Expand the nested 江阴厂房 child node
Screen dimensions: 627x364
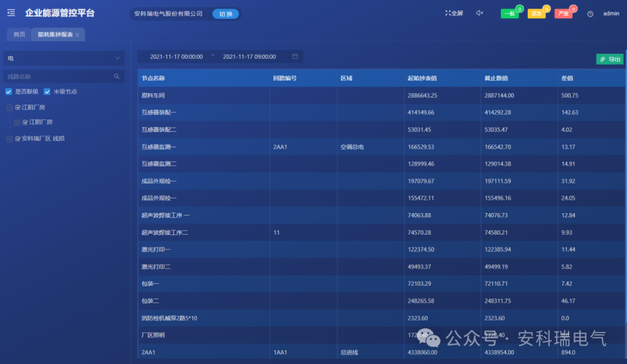[17, 122]
